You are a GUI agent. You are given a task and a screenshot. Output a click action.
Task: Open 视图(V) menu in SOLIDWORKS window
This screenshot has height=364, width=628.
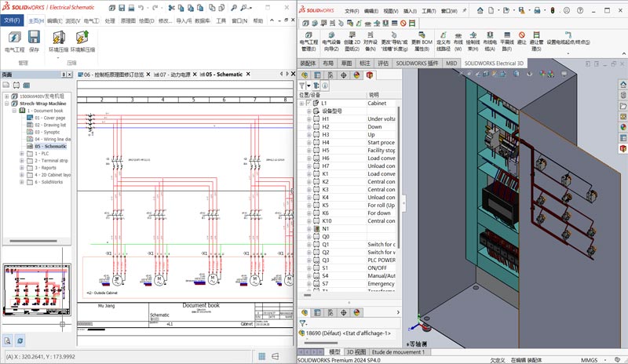click(390, 11)
